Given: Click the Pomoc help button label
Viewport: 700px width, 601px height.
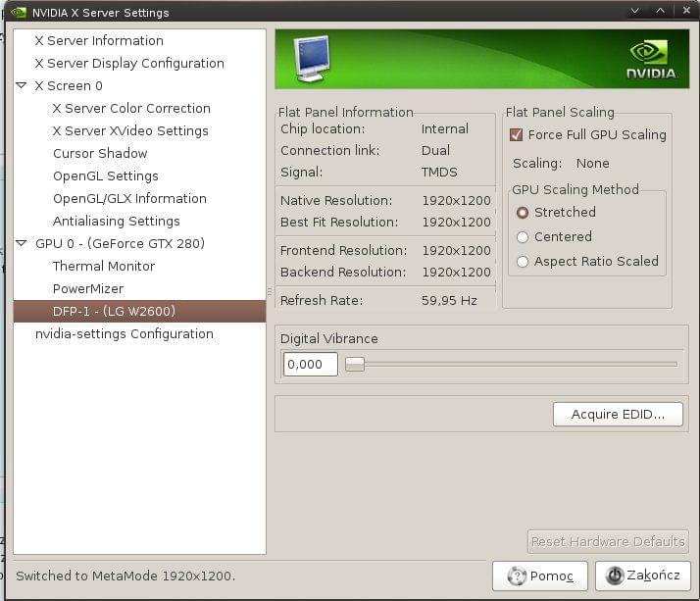Looking at the screenshot, I should [x=551, y=576].
